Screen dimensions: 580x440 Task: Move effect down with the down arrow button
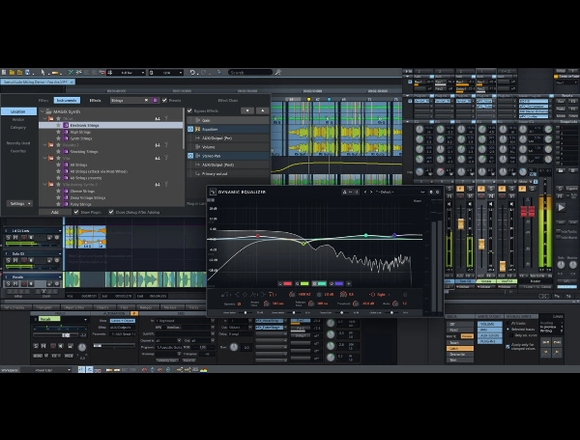coord(247,111)
